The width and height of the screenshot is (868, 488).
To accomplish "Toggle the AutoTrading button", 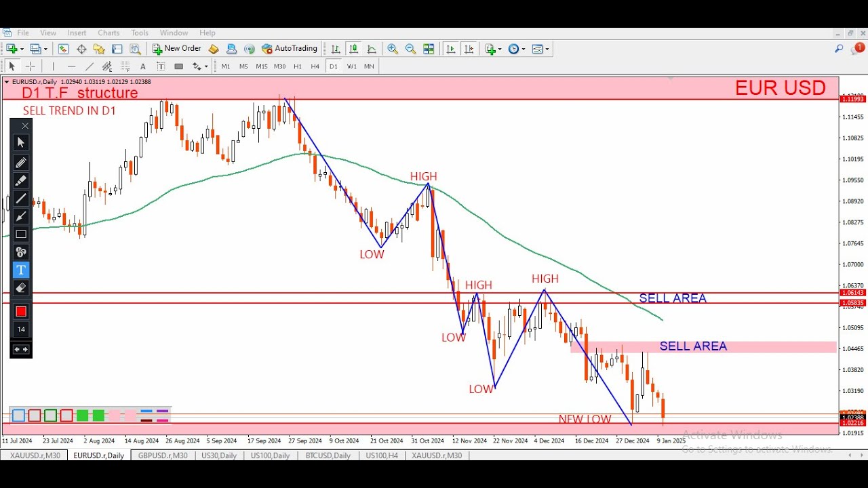I will (x=290, y=49).
